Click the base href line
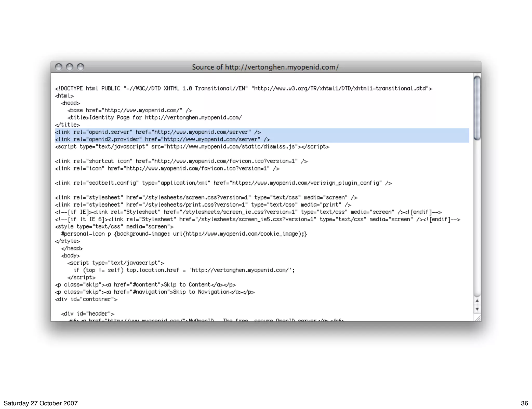 pyautogui.click(x=130, y=110)
